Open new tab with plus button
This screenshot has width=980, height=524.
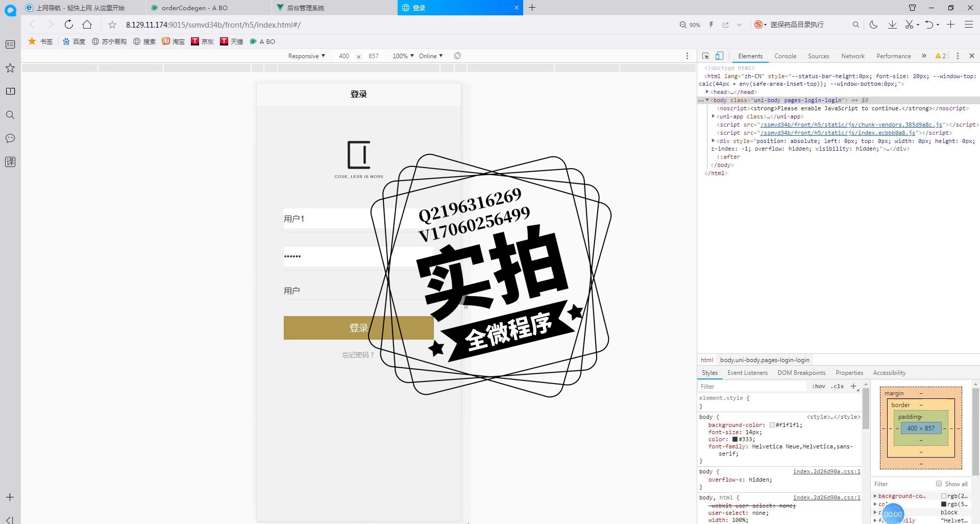coord(532,8)
